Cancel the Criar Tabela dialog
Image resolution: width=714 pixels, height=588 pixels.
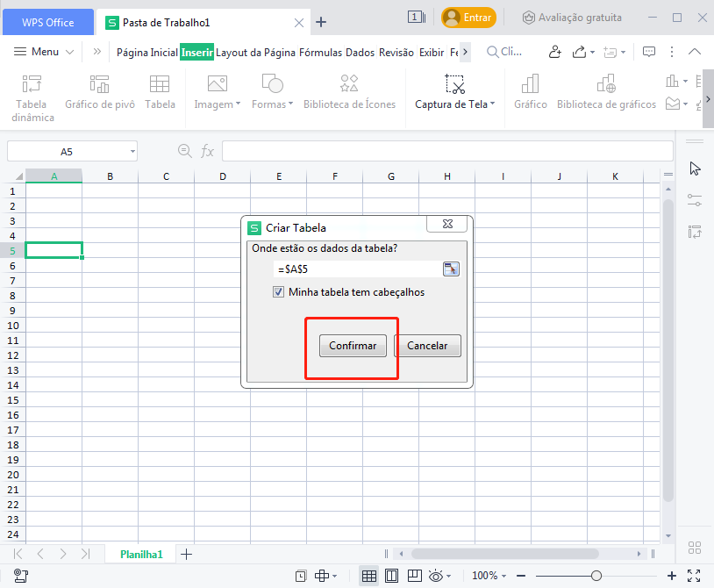(427, 346)
